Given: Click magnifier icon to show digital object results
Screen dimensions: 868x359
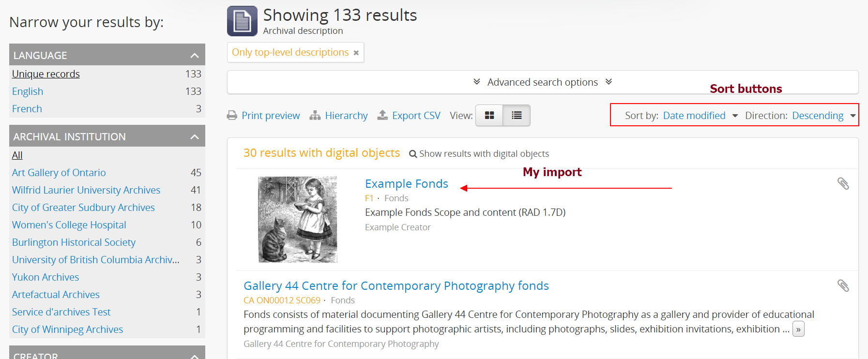Looking at the screenshot, I should point(413,154).
